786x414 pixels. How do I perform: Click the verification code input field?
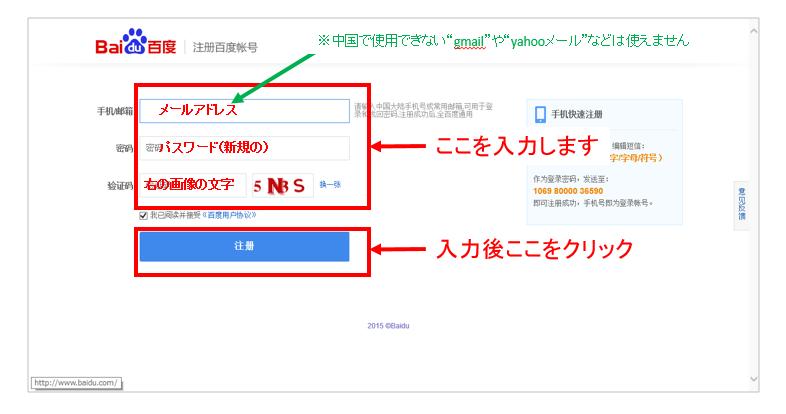[193, 185]
